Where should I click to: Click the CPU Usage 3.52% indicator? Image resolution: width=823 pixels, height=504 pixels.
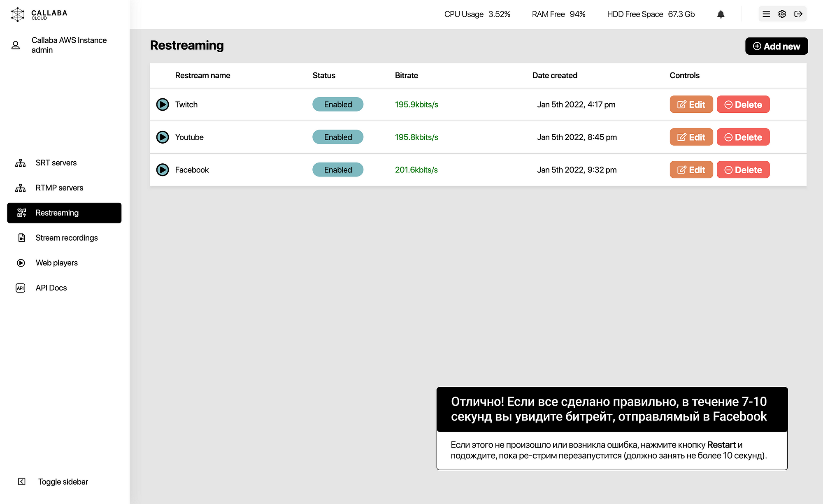477,14
